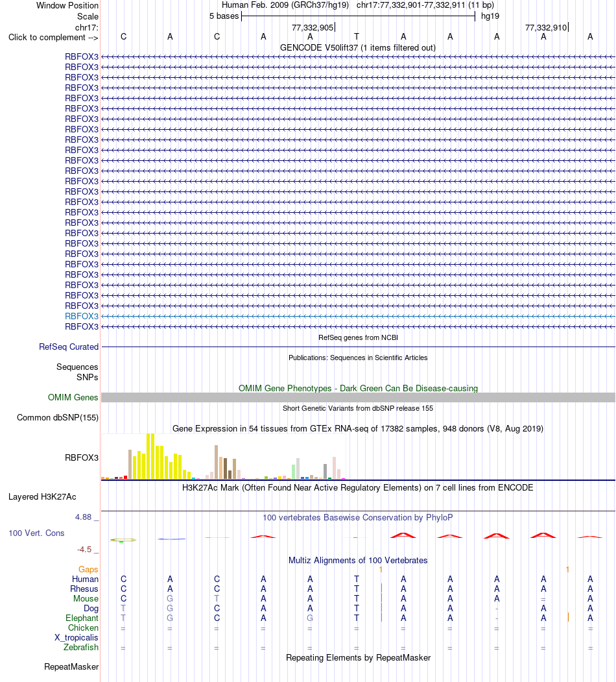This screenshot has width=616, height=682.
Task: Open the H3K27Ac Mark ENCODE track title
Action: click(x=358, y=487)
